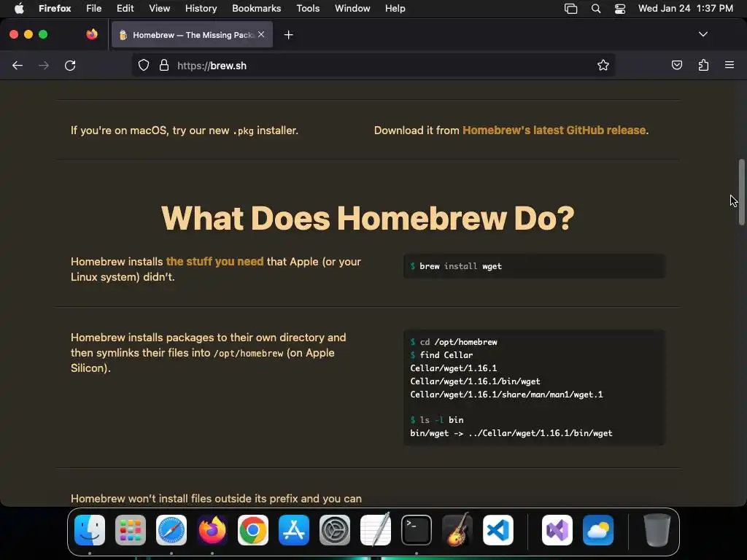Screen dimensions: 747x560
Task: Open the tracking protection shield icon
Action: (x=144, y=65)
